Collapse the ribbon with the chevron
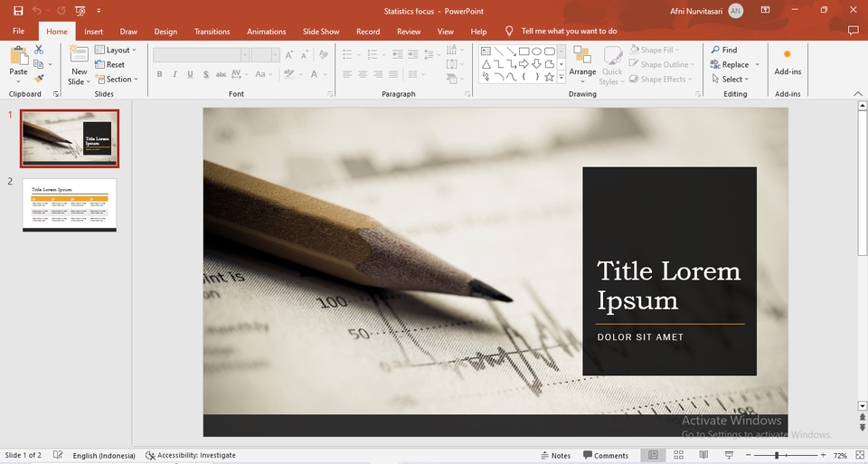 click(857, 93)
